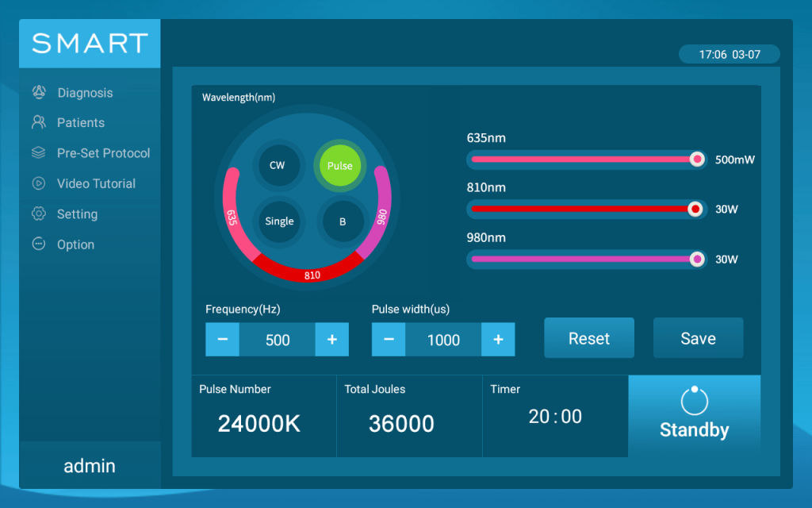The height and width of the screenshot is (508, 812).
Task: Click the Setting gear icon
Action: 38,214
